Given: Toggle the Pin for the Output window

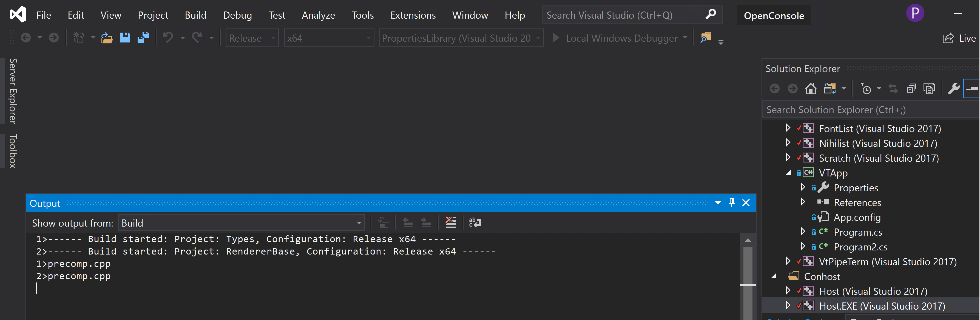Looking at the screenshot, I should (x=731, y=202).
